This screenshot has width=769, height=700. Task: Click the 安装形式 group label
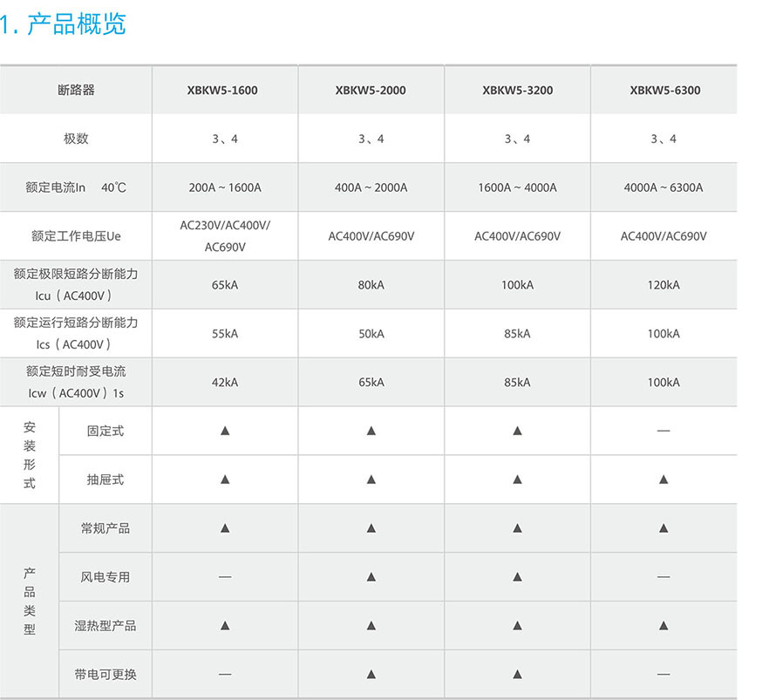[x=30, y=455]
